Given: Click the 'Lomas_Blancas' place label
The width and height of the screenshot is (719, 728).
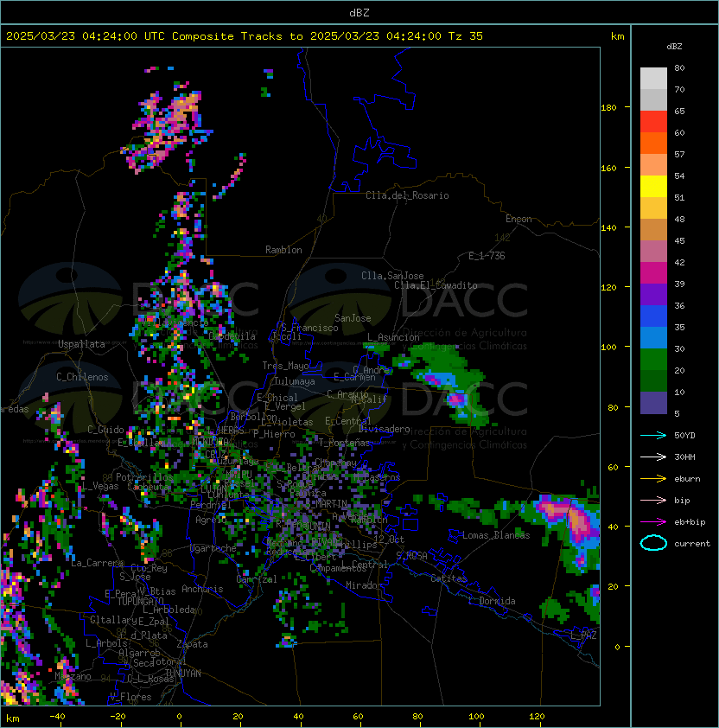Looking at the screenshot, I should tap(496, 535).
